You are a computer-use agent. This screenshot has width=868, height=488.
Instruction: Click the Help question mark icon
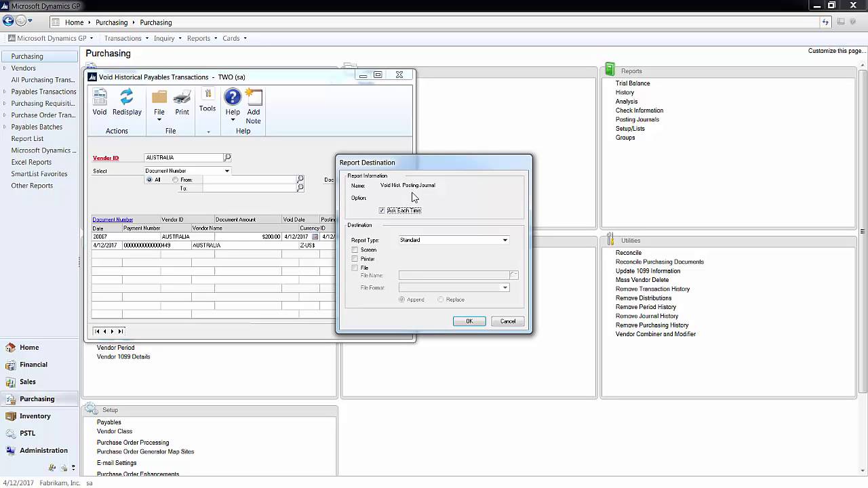tap(233, 98)
